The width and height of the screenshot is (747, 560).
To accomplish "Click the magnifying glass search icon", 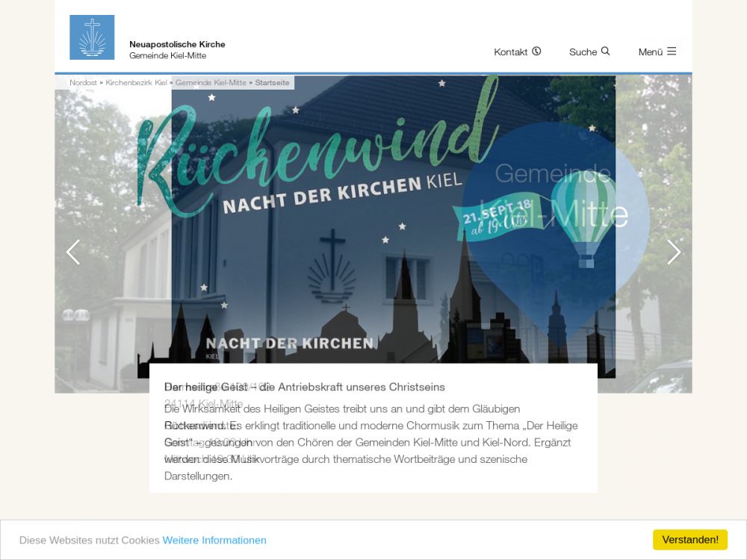I will 605,52.
